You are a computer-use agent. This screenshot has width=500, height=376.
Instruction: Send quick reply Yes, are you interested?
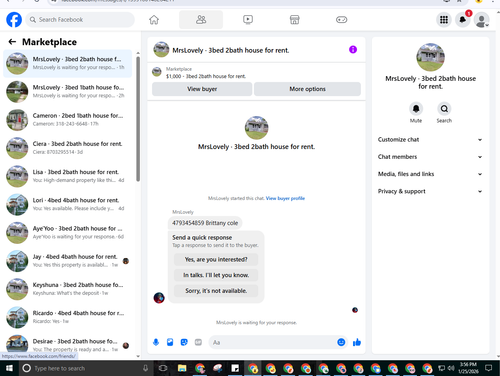coord(216,259)
